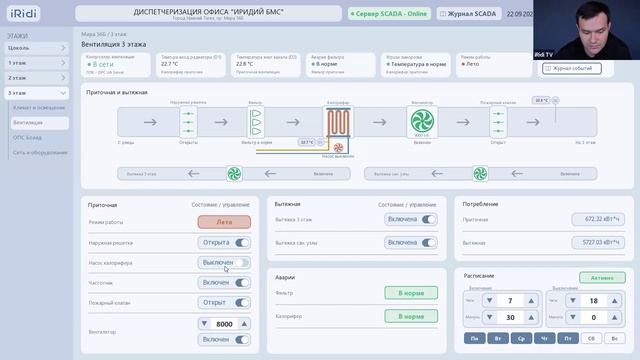Open ОПС Болид sidebar item
Image resolution: width=640 pixels, height=360 pixels.
(x=40, y=138)
